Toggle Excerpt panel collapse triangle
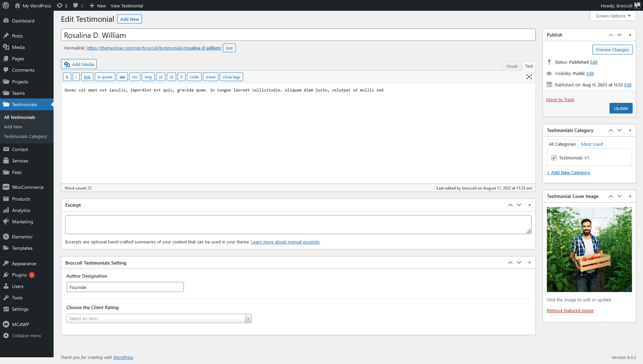Screen dimensions: 643x364 529,205
